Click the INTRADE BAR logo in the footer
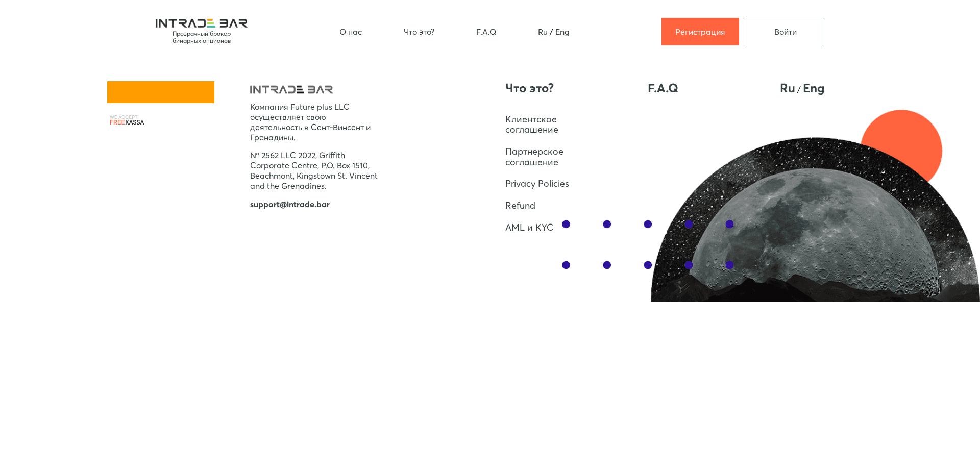 click(x=291, y=89)
